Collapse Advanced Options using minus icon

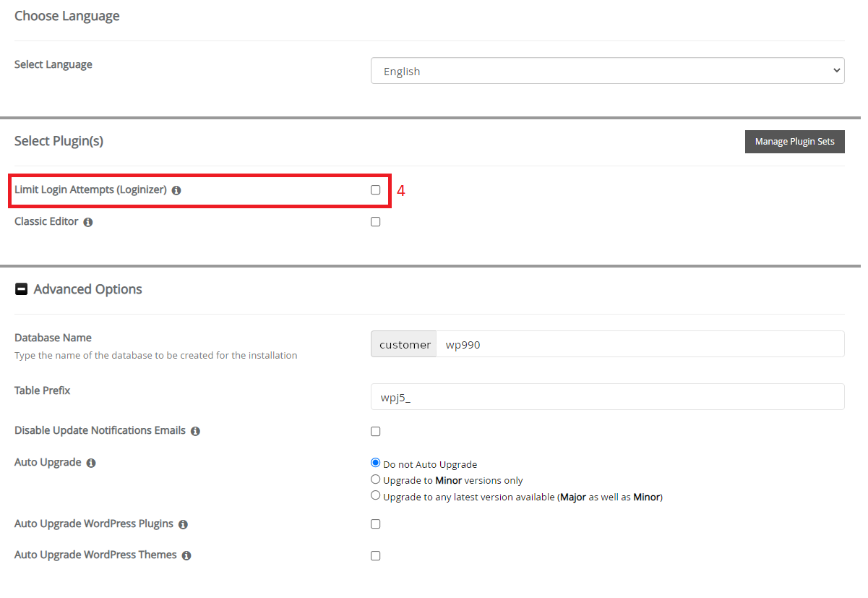click(x=22, y=289)
